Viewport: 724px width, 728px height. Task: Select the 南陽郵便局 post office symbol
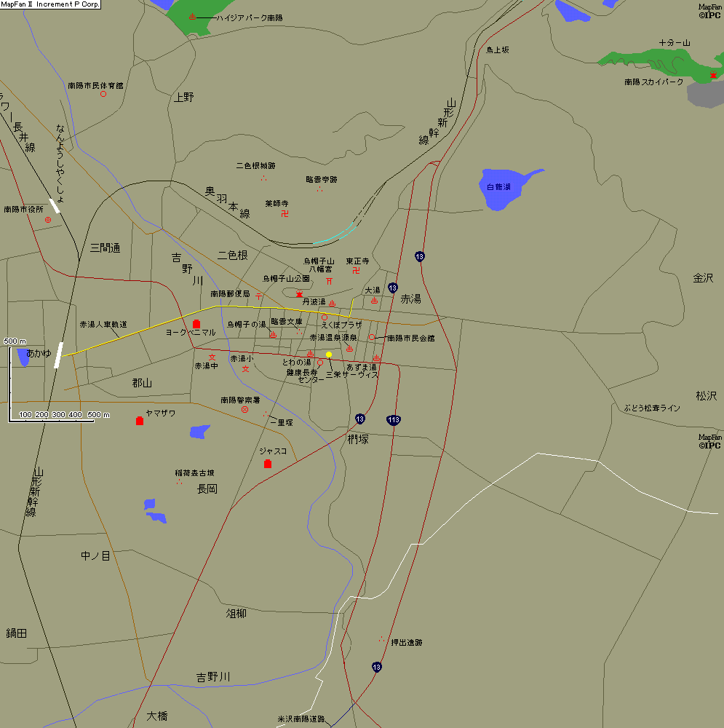click(258, 296)
